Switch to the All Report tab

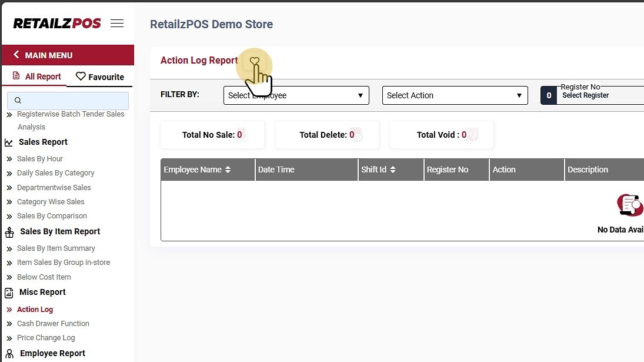pos(36,77)
